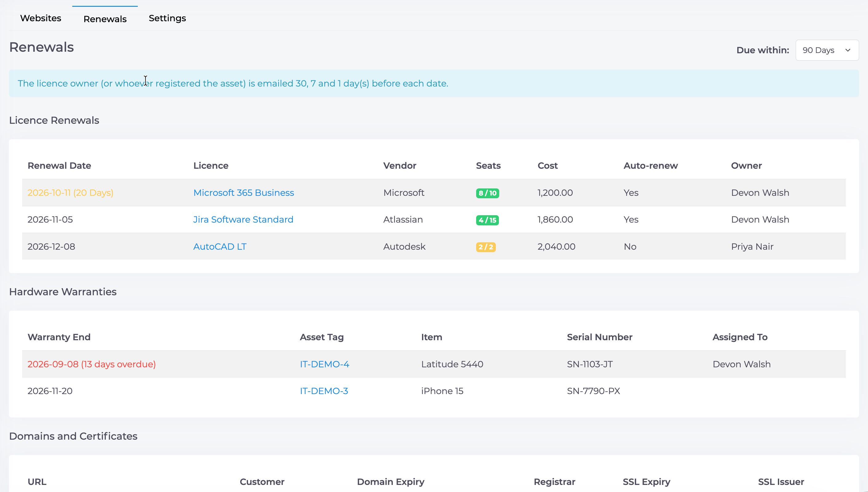
Task: Click the Autodesk vendor cell
Action: tap(404, 247)
